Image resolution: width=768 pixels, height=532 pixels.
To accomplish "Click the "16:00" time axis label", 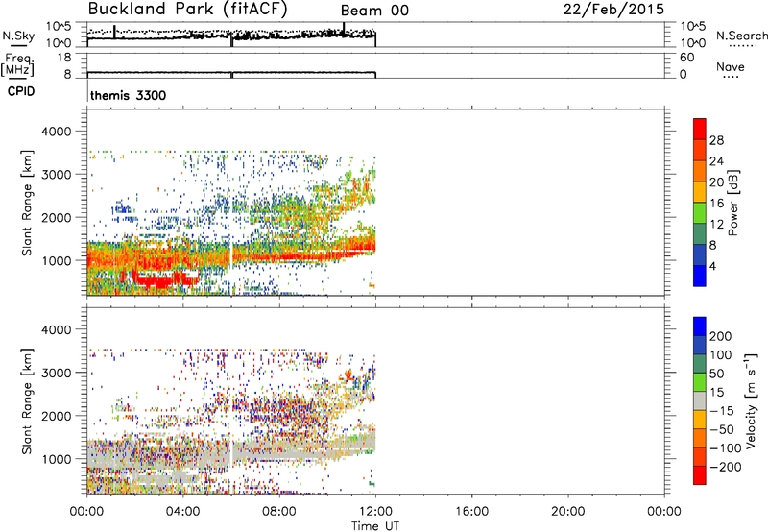I will click(x=471, y=512).
